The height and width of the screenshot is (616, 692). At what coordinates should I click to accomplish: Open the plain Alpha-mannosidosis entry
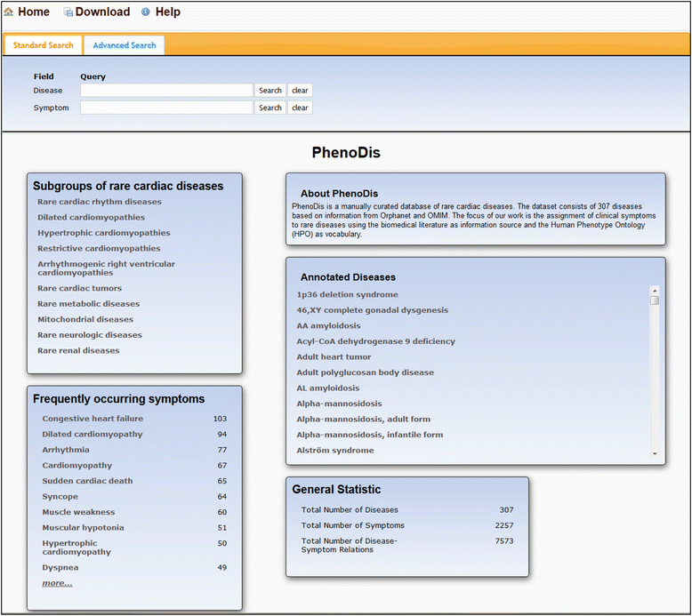340,404
